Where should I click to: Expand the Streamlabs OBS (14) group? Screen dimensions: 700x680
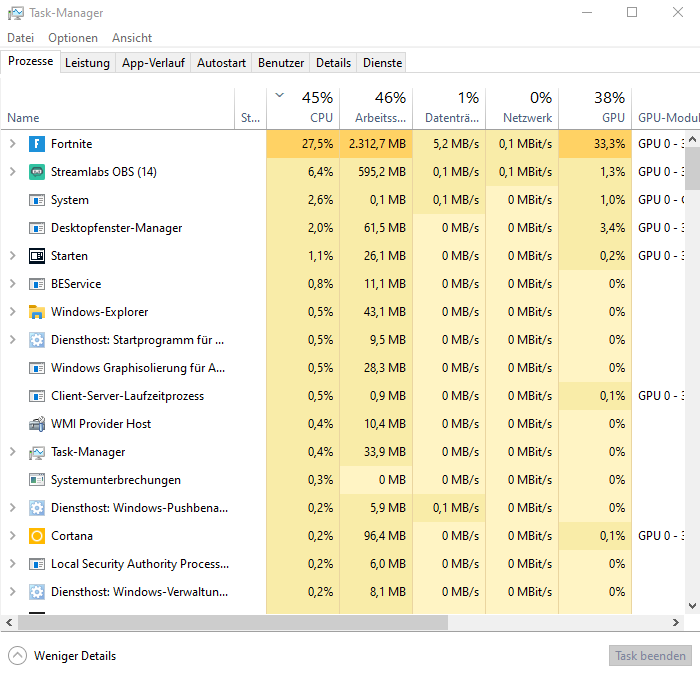[x=12, y=172]
